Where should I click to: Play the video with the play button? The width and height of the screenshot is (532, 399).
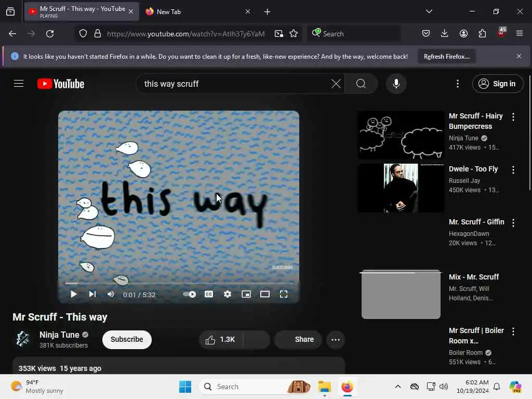point(73,294)
